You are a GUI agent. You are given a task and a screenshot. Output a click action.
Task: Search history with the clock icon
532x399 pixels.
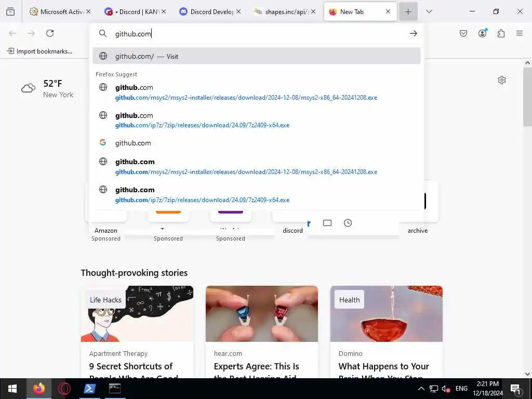(x=348, y=223)
